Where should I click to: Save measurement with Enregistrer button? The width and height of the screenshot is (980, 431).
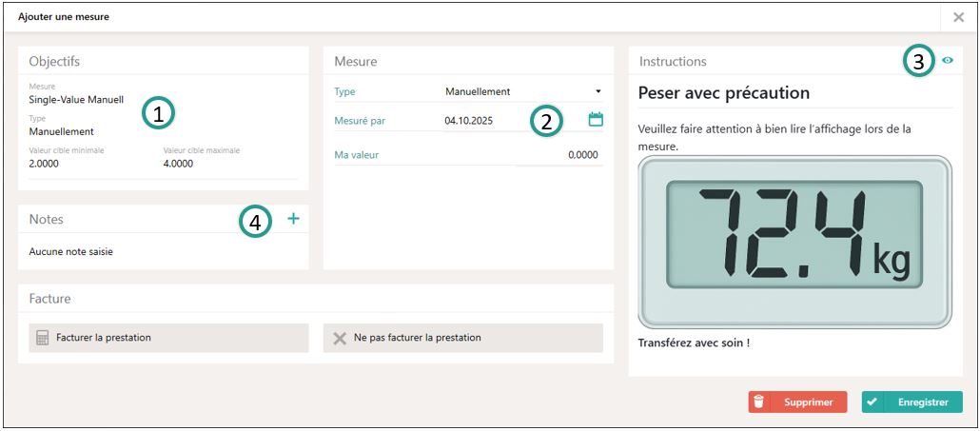click(x=911, y=402)
